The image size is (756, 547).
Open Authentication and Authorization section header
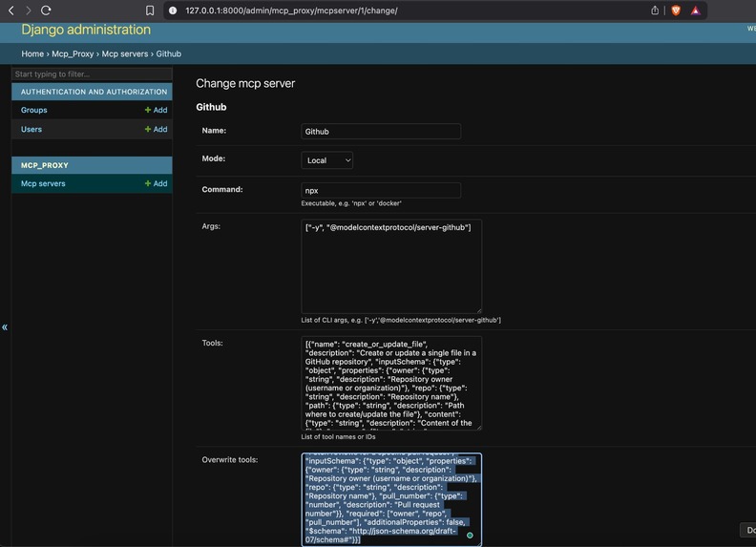pyautogui.click(x=94, y=92)
